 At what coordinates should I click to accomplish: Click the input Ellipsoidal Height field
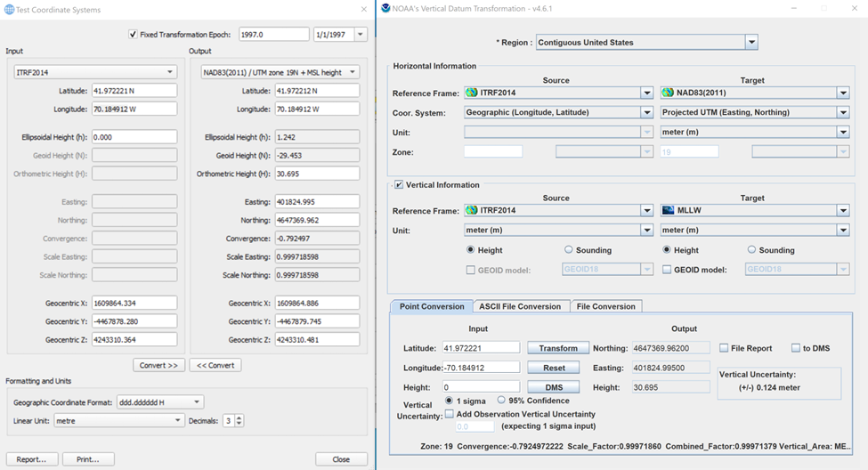pyautogui.click(x=134, y=137)
